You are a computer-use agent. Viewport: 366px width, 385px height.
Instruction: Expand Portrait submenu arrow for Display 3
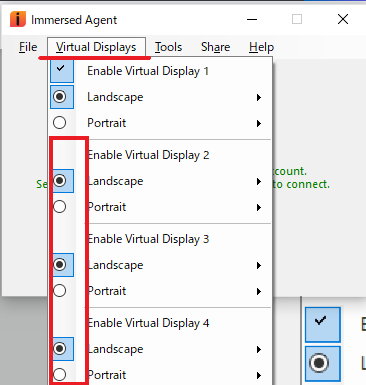point(259,291)
